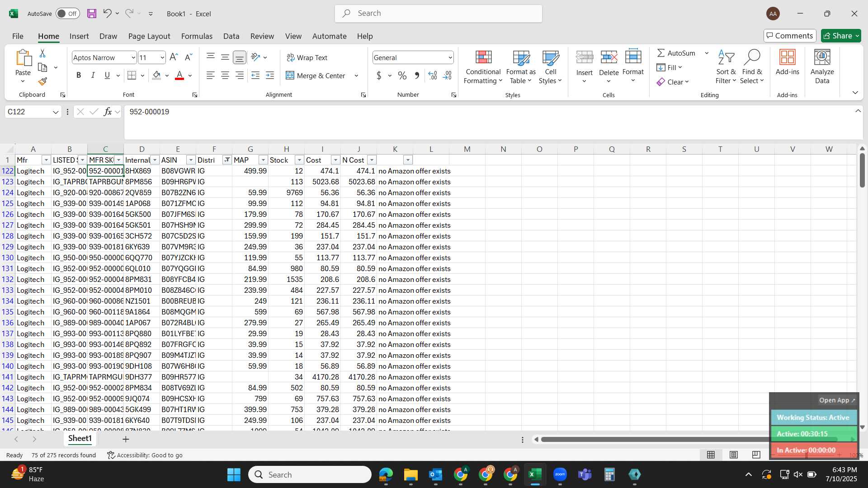The height and width of the screenshot is (488, 868).
Task: Click the Copy icon in Clipboard group
Action: pyautogui.click(x=43, y=67)
